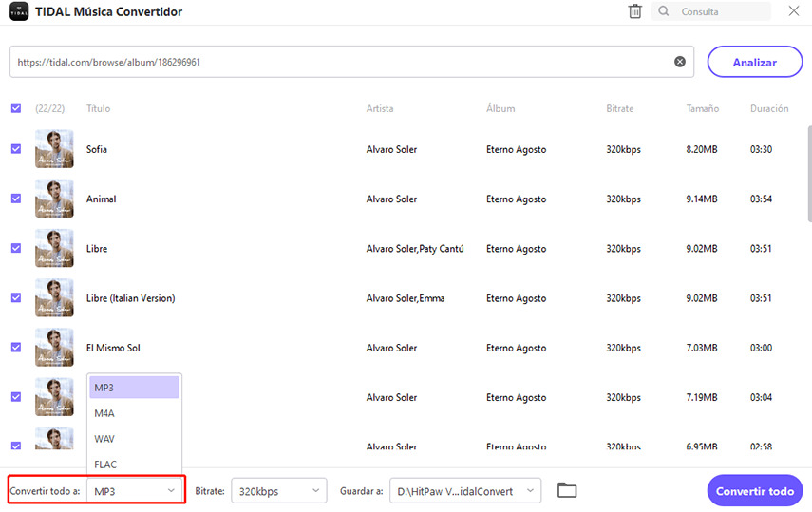
Task: Click the 7.19MB track album thumbnail
Action: coord(54,397)
